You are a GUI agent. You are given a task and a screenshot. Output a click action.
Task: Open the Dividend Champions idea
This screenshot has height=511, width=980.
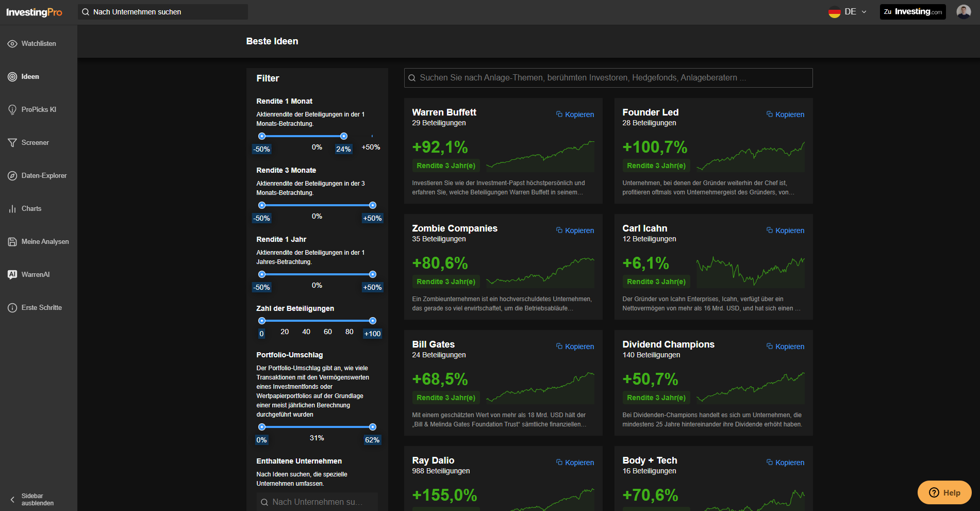click(x=668, y=344)
